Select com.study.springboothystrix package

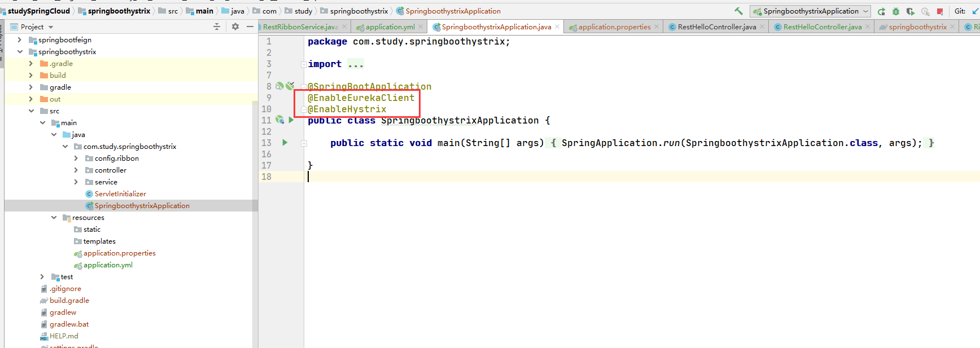pyautogui.click(x=131, y=147)
